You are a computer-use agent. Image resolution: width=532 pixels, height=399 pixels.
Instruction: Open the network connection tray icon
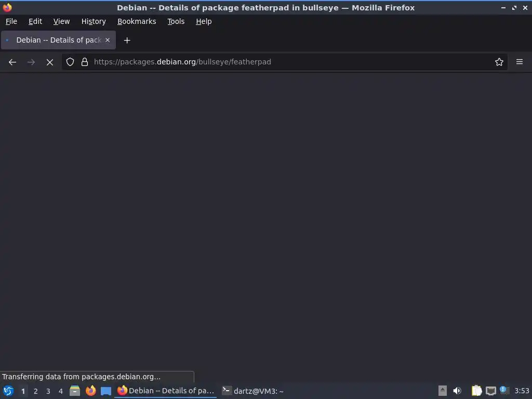[490, 391]
